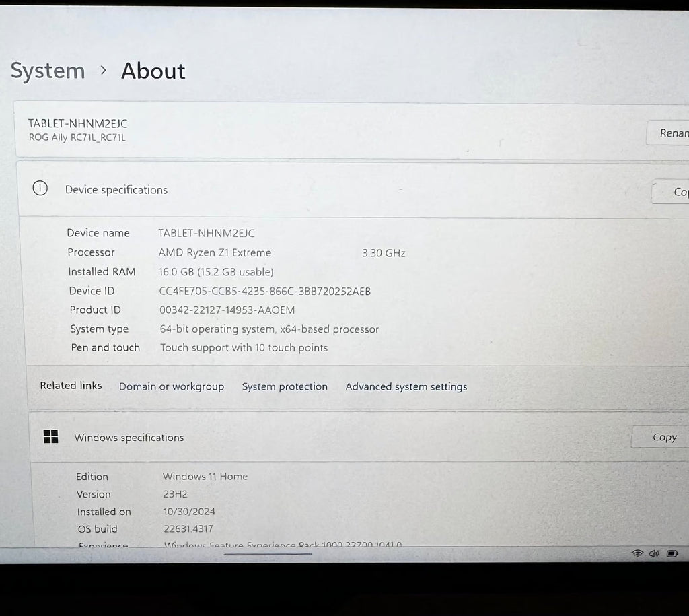This screenshot has height=616, width=689.
Task: Open Advanced system settings
Action: click(406, 386)
